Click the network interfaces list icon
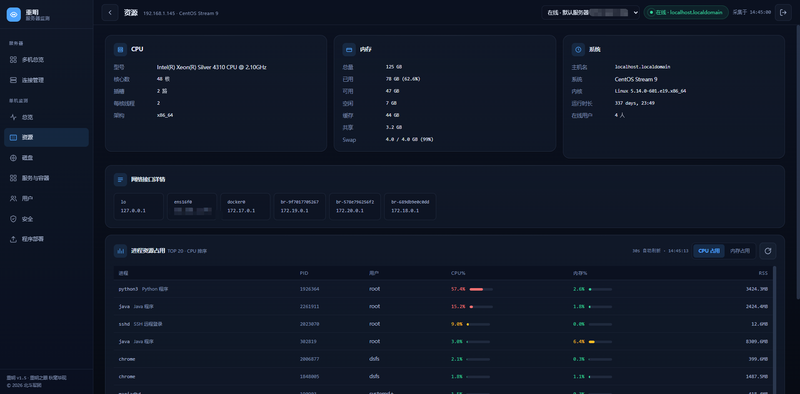Image resolution: width=800 pixels, height=394 pixels. pos(120,180)
